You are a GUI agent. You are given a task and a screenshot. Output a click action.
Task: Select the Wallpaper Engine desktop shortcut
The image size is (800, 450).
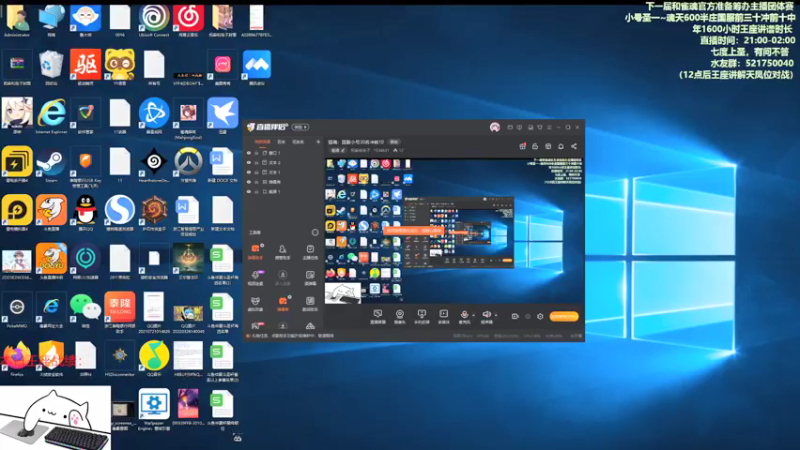pyautogui.click(x=154, y=410)
